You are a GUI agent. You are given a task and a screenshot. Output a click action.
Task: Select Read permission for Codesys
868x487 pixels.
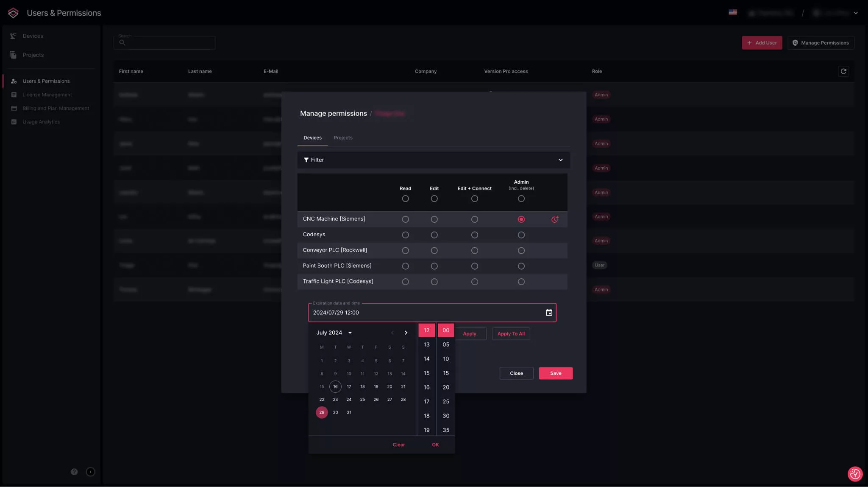(405, 235)
